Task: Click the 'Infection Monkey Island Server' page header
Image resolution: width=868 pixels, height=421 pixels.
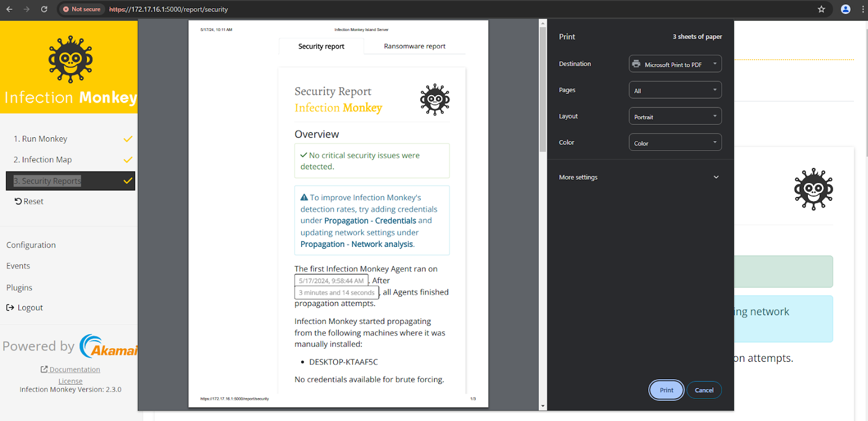Action: [361, 30]
